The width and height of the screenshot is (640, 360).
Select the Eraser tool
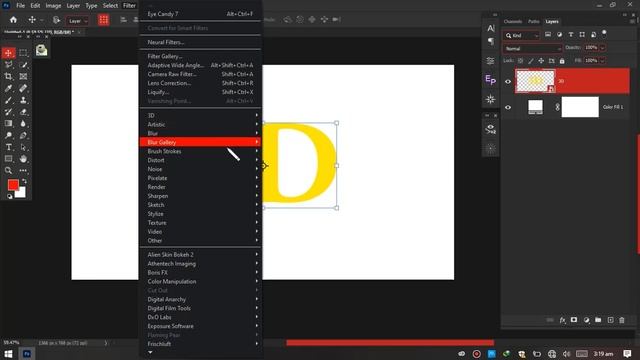(23, 112)
